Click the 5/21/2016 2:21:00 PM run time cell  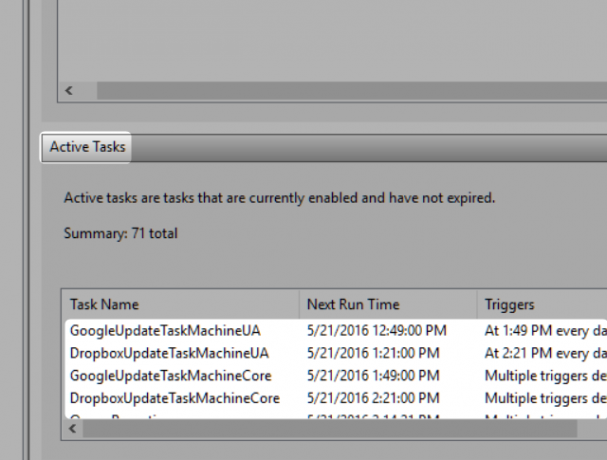373,398
